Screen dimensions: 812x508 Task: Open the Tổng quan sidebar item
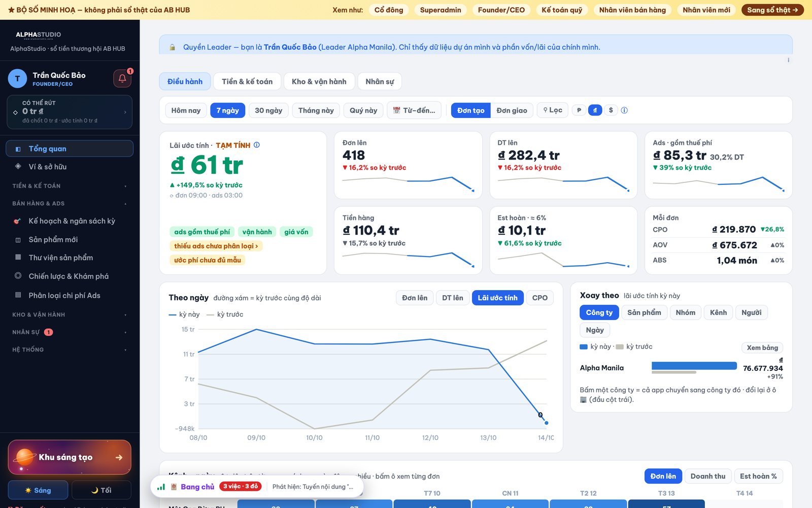(x=70, y=149)
